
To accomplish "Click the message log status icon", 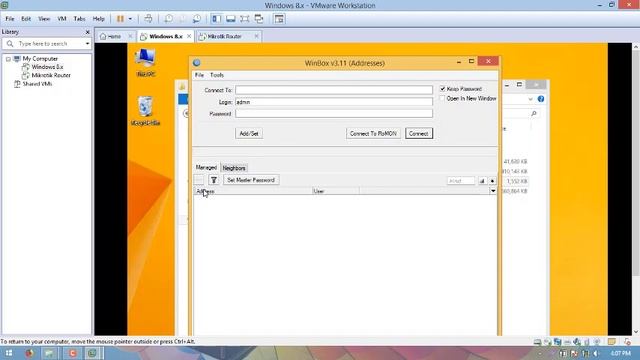I will 611,342.
